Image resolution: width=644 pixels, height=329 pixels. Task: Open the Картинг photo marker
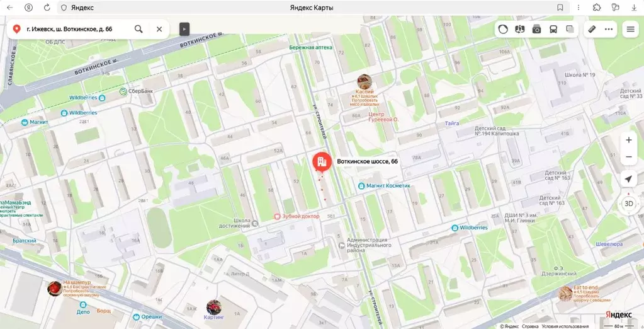point(213,307)
